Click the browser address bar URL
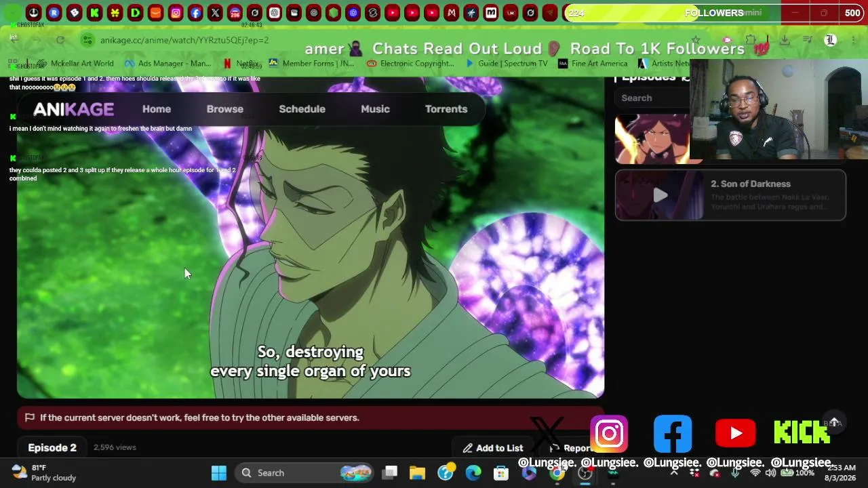Viewport: 868px width, 488px height. tap(184, 40)
